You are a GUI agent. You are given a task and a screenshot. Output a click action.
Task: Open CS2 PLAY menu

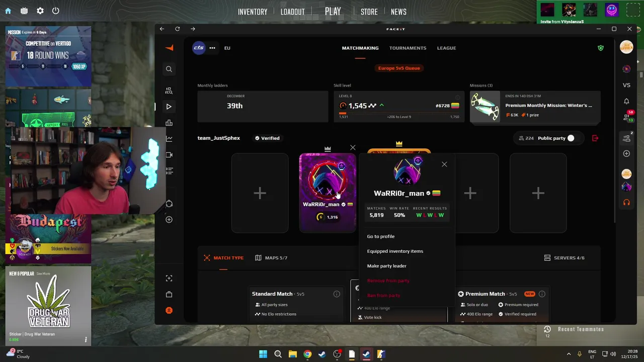(x=333, y=12)
